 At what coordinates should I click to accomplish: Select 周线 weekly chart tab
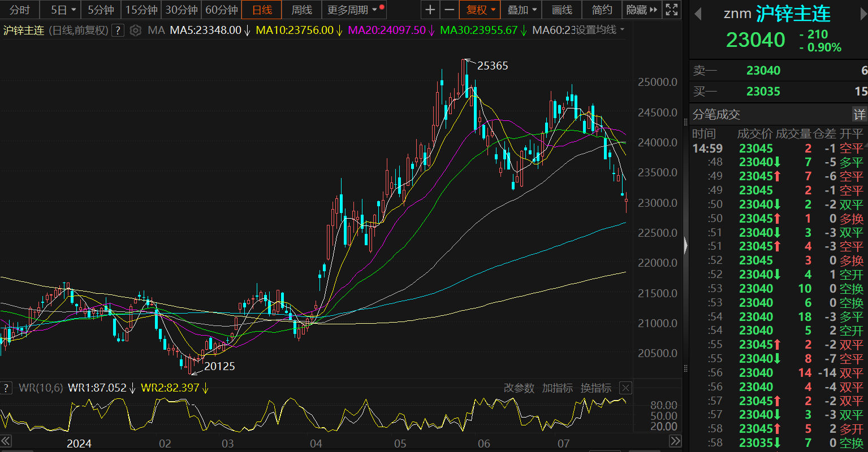pos(301,10)
